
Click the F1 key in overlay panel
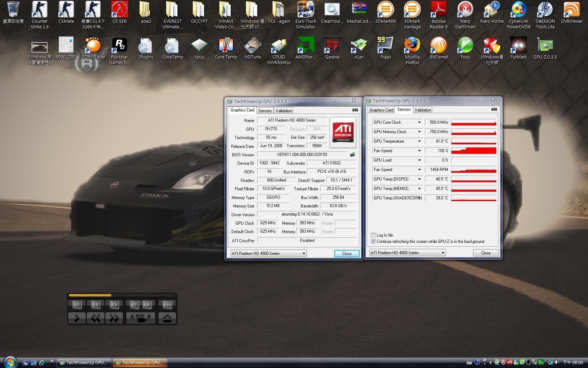pos(77,304)
